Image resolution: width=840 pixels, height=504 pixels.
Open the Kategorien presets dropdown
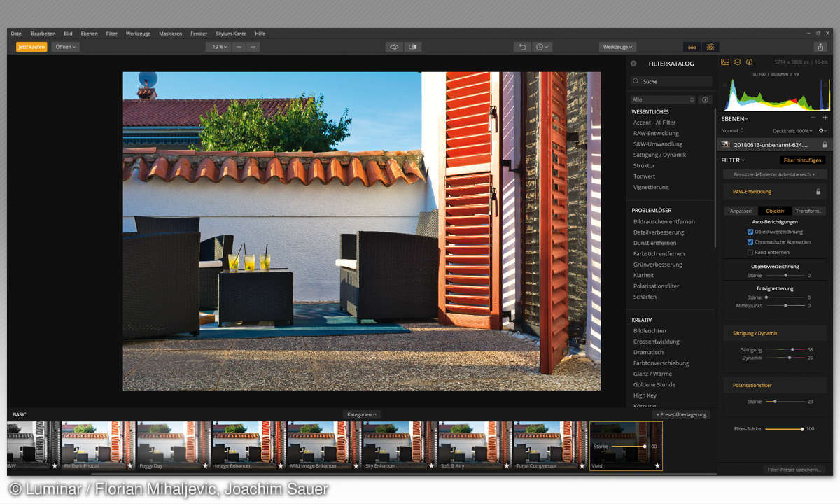(362, 414)
